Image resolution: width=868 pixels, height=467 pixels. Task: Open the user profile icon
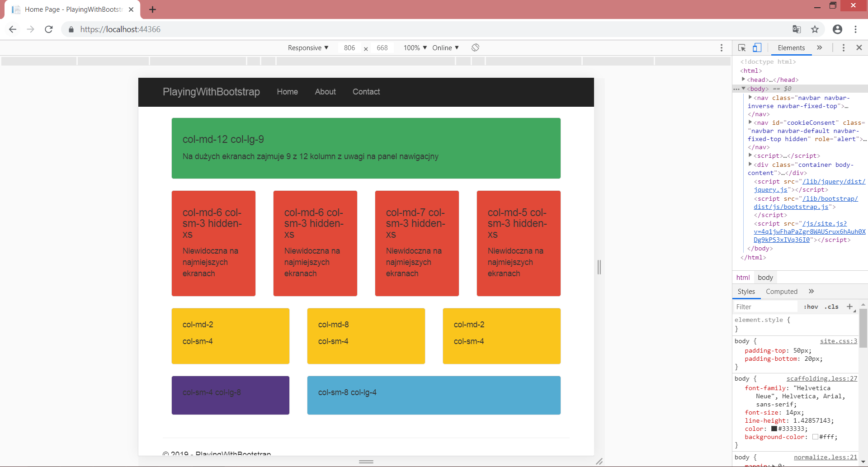point(837,29)
